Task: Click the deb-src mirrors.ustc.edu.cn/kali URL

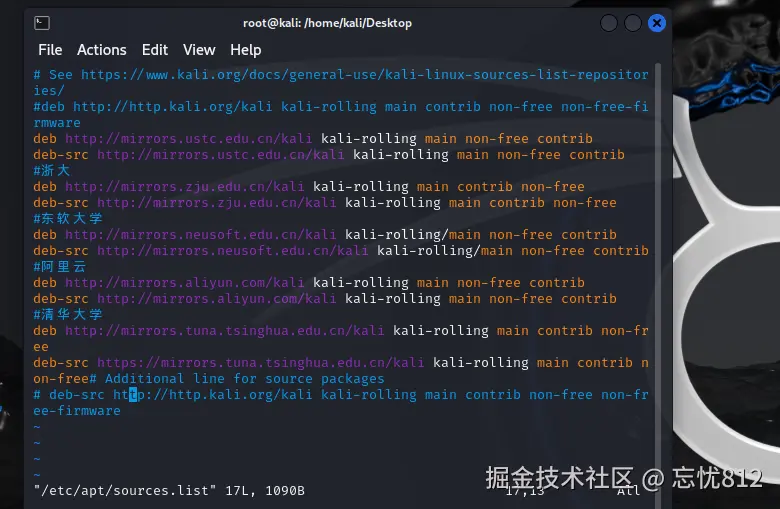Action: click(x=220, y=154)
